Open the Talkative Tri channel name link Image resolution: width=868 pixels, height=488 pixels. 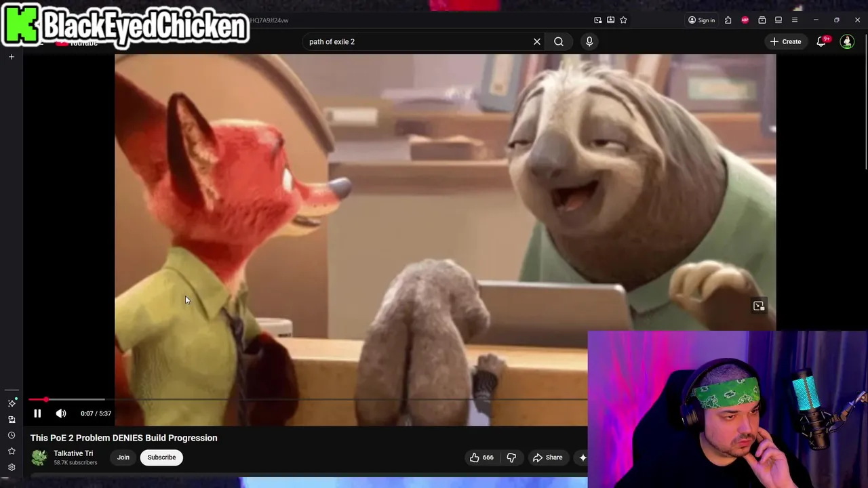pos(73,453)
